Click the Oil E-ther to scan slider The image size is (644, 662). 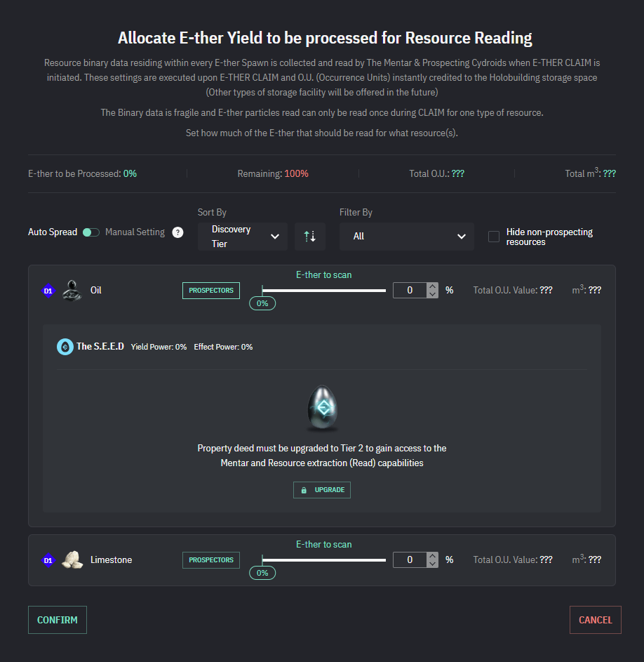[x=324, y=290]
